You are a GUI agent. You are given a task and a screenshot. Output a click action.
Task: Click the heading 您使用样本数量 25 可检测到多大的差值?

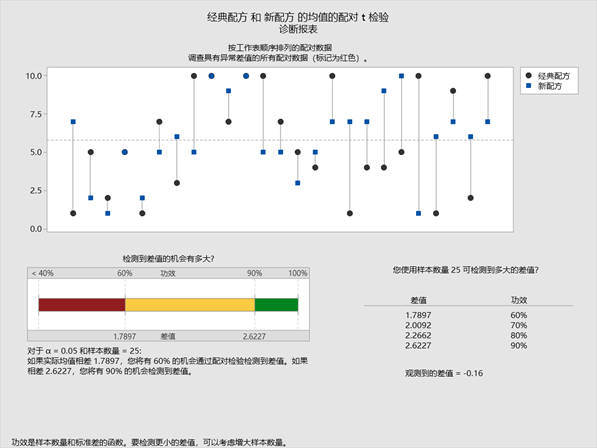click(x=466, y=270)
